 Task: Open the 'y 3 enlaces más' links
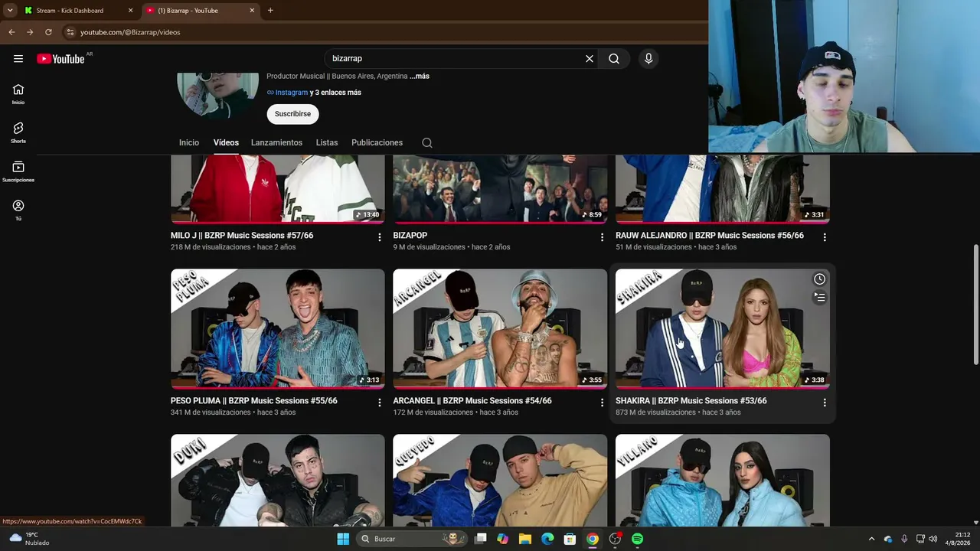[x=335, y=93]
